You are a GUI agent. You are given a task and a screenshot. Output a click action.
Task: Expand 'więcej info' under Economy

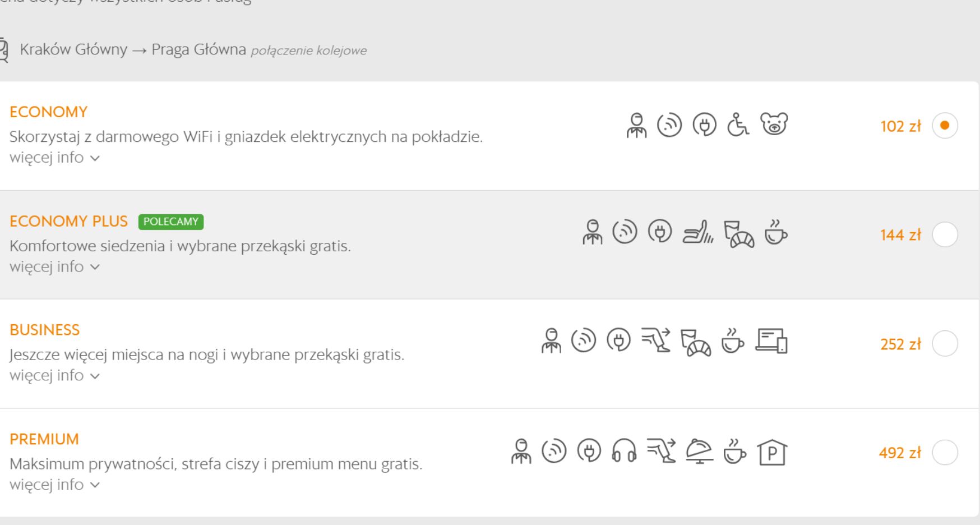coord(54,158)
